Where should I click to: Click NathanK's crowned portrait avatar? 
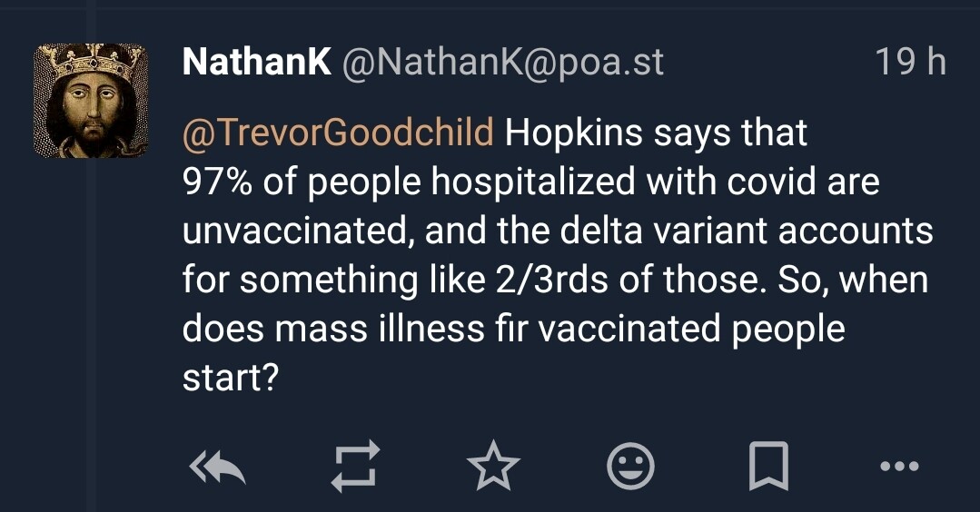(90, 101)
